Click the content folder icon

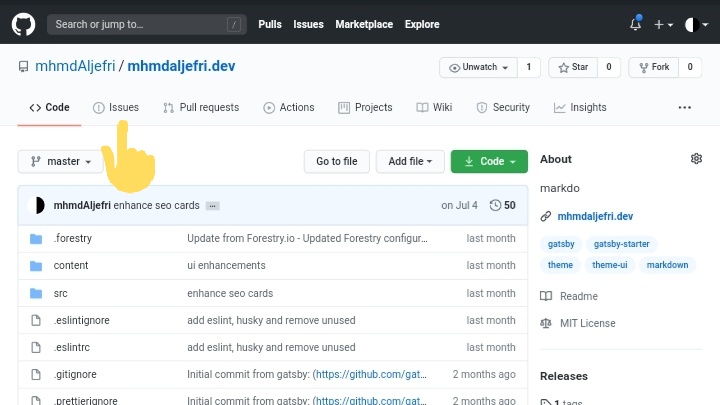point(36,266)
